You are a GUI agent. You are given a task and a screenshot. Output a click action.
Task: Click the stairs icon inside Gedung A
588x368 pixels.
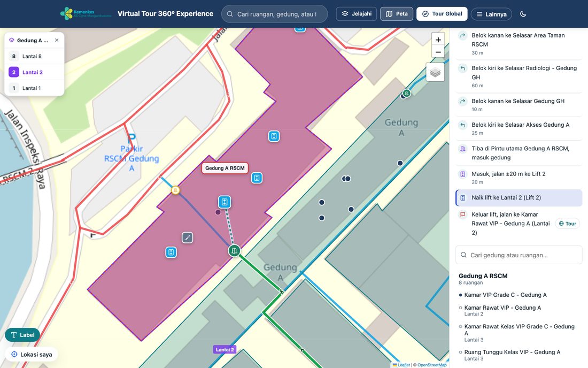pos(188,237)
